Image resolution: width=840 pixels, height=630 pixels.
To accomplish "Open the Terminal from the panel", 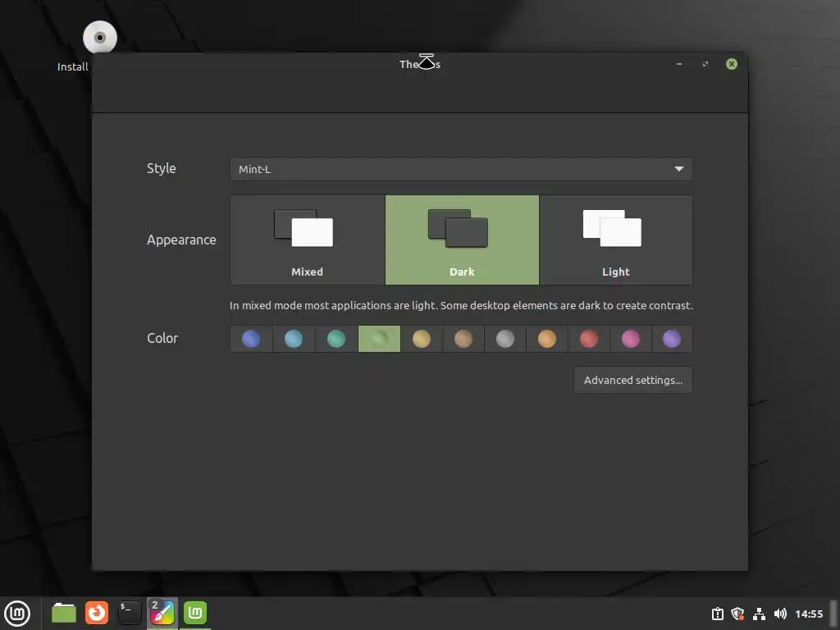I will coord(129,613).
